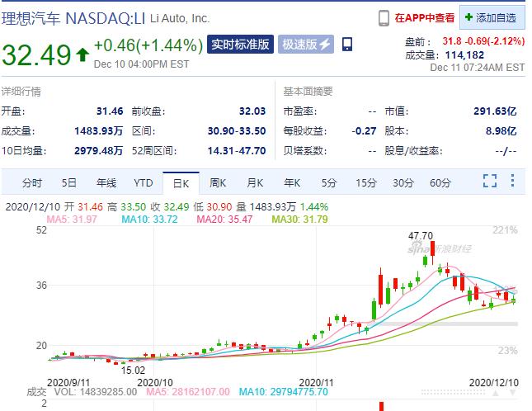
Task: Click the 添加自选 button
Action: 492,17
